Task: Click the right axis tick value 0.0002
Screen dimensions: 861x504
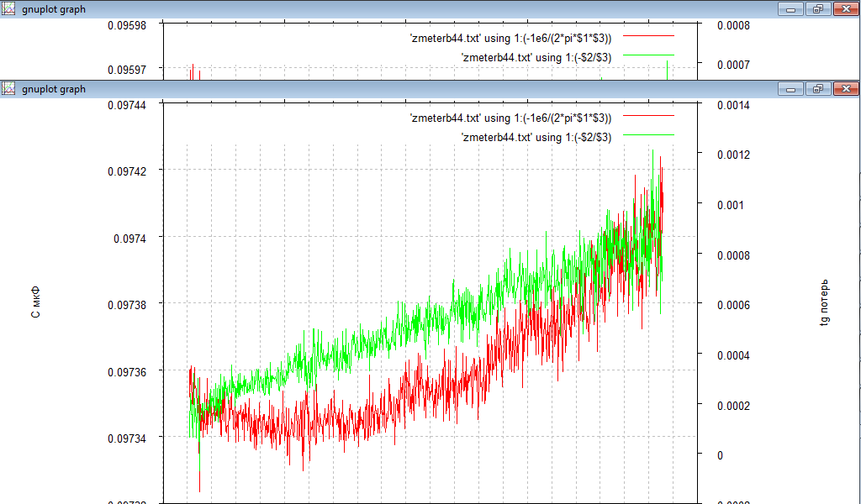Action: pyautogui.click(x=733, y=406)
